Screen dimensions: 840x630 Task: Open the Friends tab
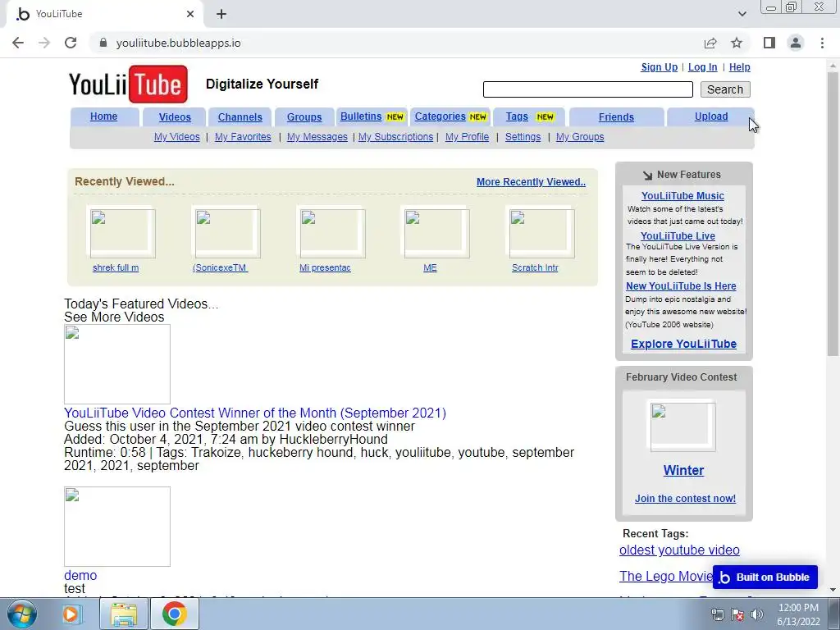point(616,116)
